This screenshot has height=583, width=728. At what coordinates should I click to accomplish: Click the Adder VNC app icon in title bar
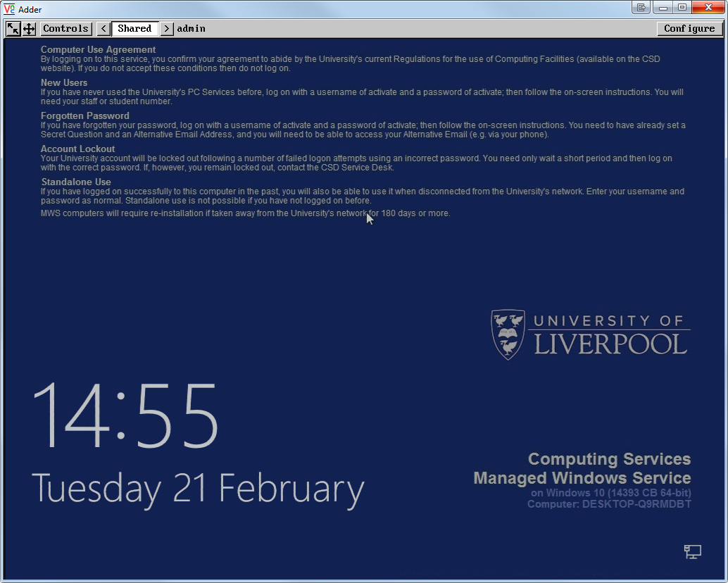click(x=9, y=9)
